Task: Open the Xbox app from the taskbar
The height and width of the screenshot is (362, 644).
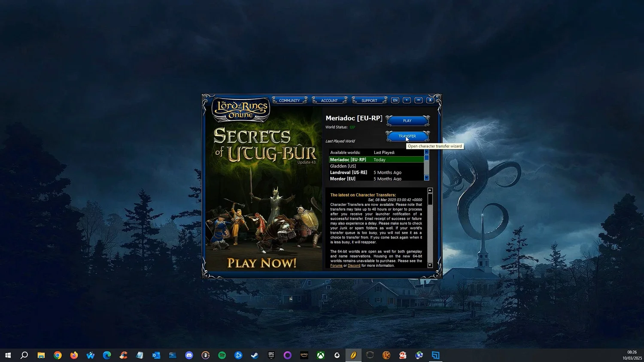Action: pyautogui.click(x=320, y=355)
